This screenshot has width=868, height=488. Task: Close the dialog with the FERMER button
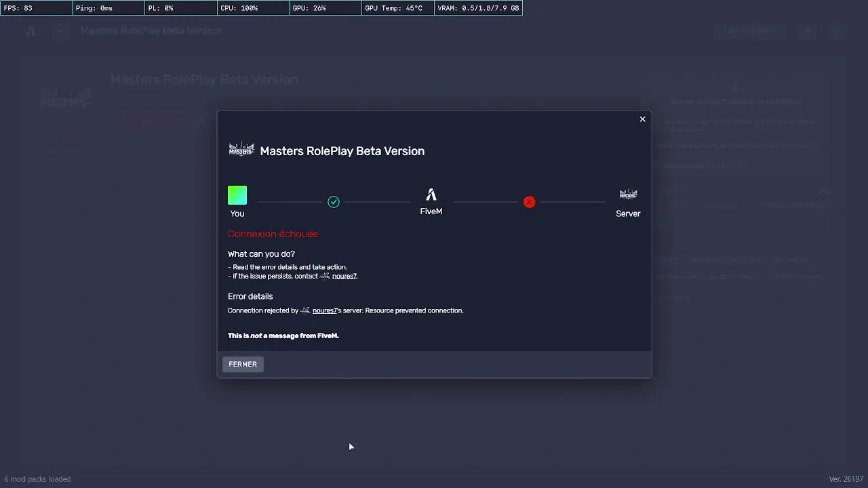click(x=243, y=364)
